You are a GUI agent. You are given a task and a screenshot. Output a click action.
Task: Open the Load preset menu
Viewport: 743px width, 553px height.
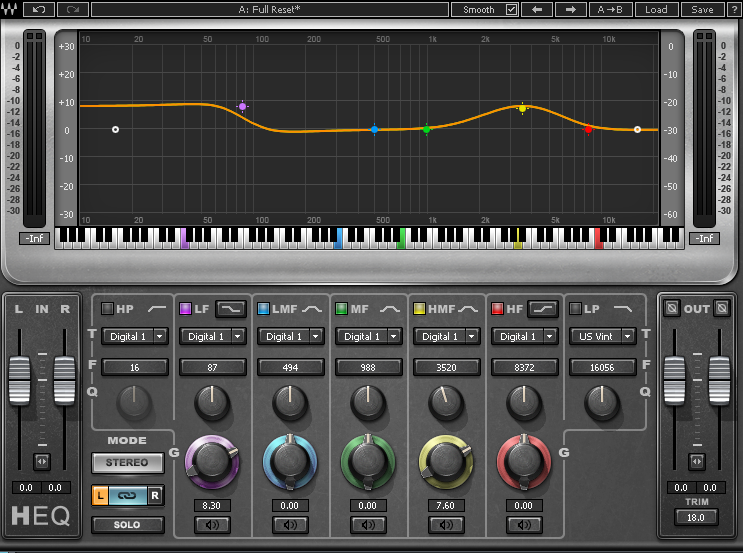point(656,9)
